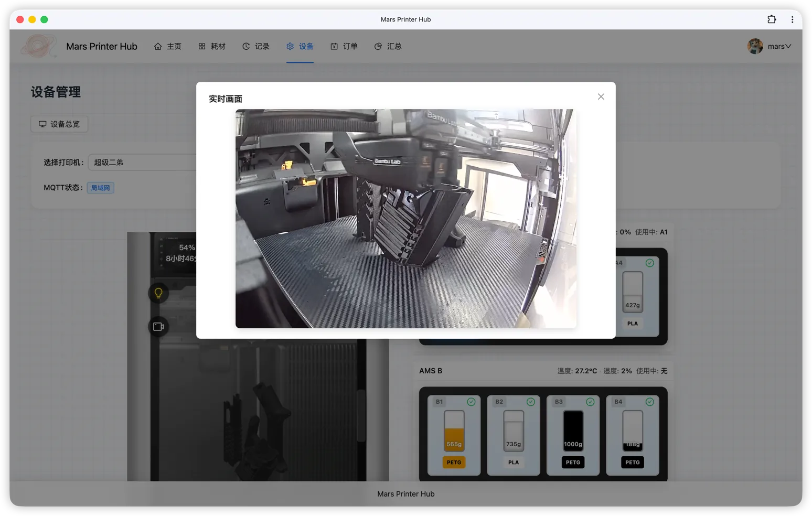Toggle the B2 slot check mark
812x516 pixels.
coord(530,402)
